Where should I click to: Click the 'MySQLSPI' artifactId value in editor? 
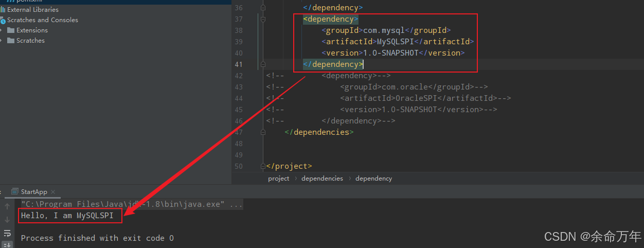click(x=396, y=42)
